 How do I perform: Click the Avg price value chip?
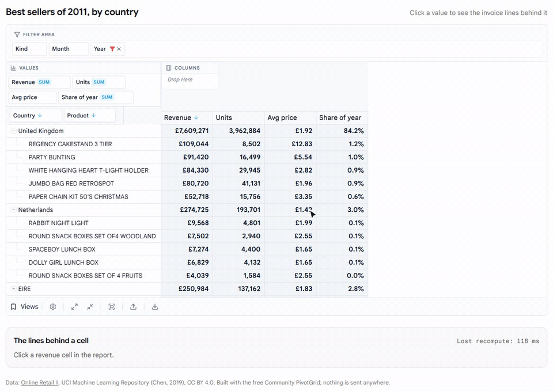point(32,97)
